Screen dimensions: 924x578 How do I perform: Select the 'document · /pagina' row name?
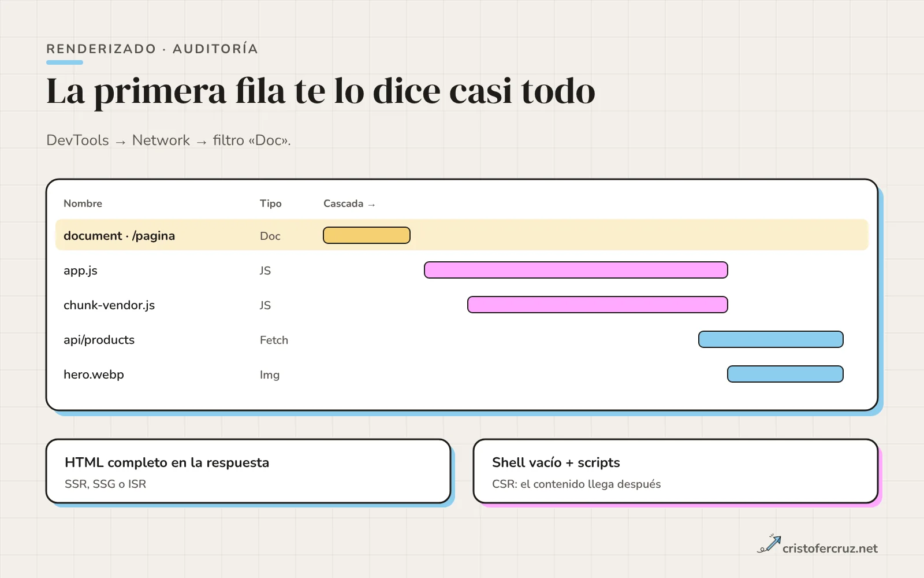pos(119,236)
